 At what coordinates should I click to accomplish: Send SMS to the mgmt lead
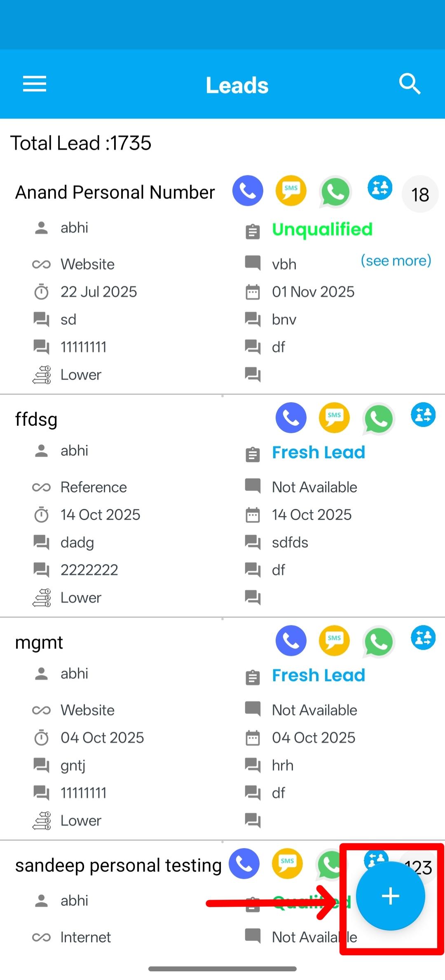(x=334, y=640)
